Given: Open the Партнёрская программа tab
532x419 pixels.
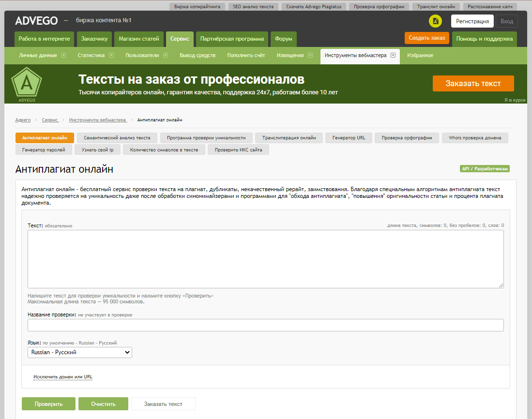Looking at the screenshot, I should 232,39.
